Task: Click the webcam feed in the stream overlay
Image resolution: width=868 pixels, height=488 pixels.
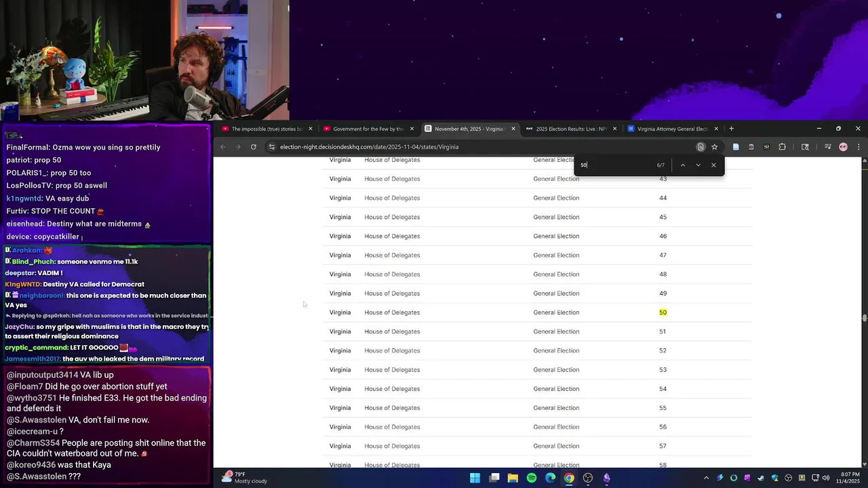Action: pos(144,61)
